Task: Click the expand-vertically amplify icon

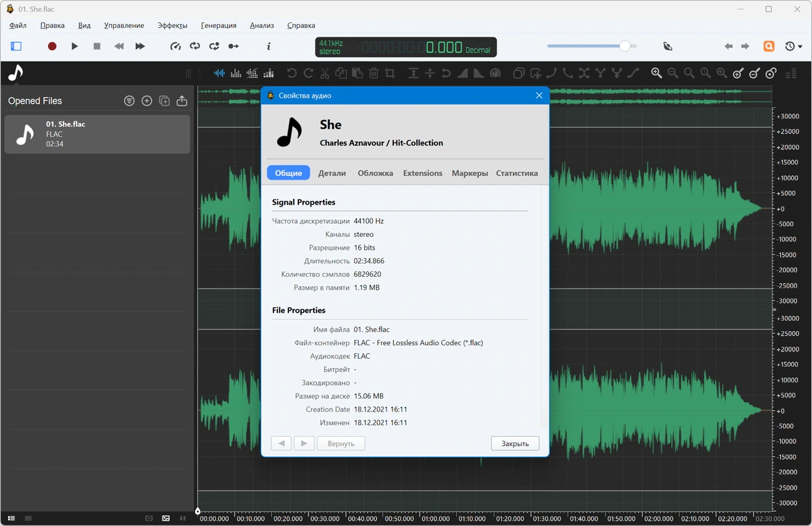Action: [413, 73]
